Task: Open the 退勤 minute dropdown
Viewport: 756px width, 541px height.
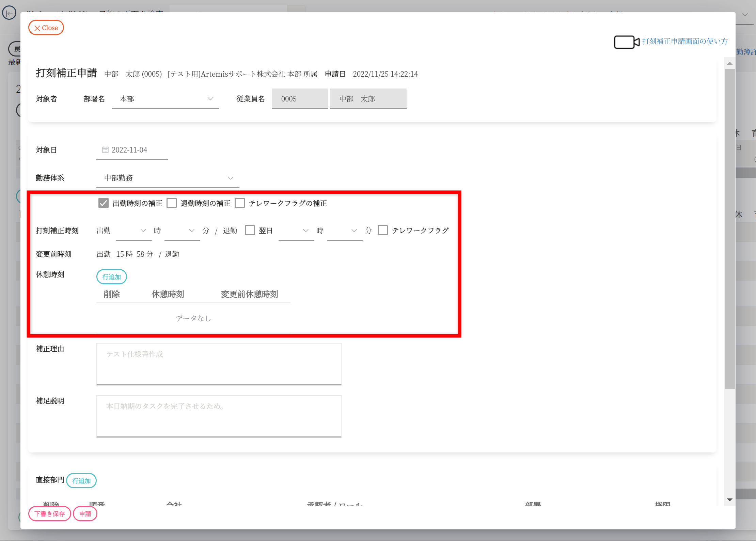Action: click(345, 231)
